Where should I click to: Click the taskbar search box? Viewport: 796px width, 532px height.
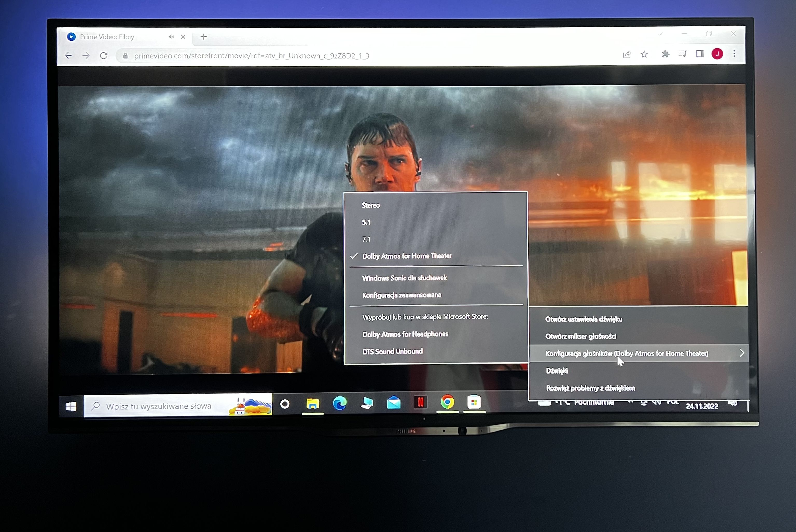178,406
